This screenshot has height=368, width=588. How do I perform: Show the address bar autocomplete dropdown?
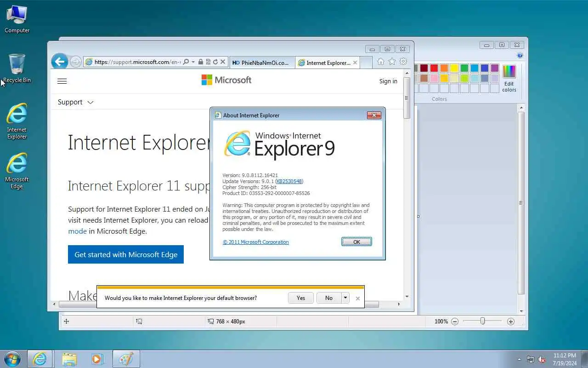[x=193, y=62]
